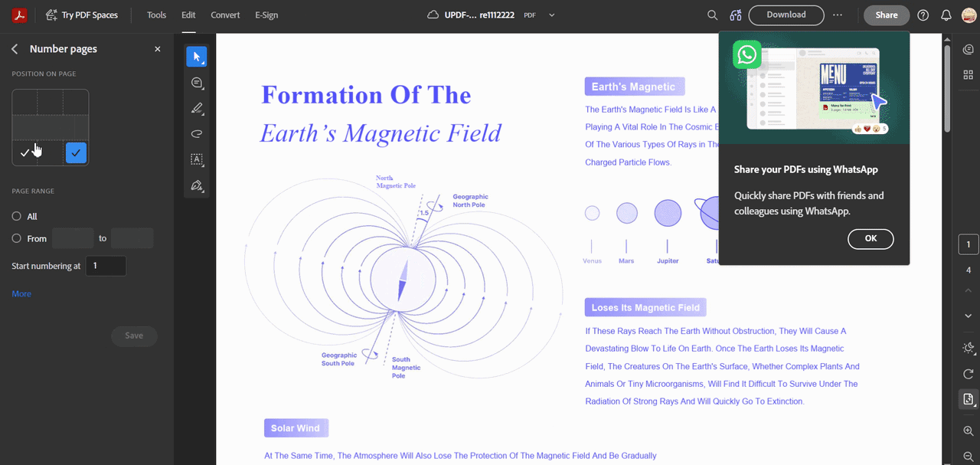Open the user profile avatar
Image resolution: width=980 pixels, height=465 pixels.
(969, 15)
